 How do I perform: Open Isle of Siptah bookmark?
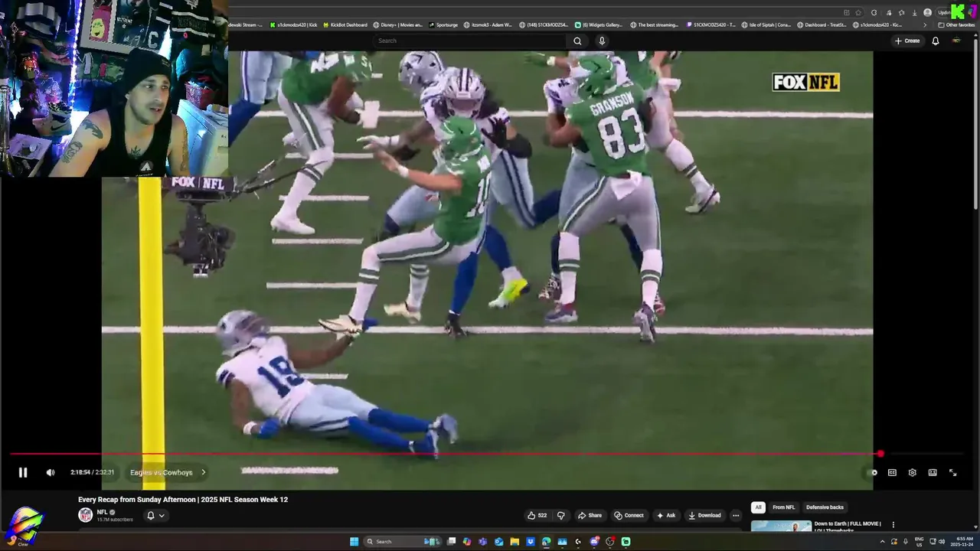pyautogui.click(x=766, y=24)
